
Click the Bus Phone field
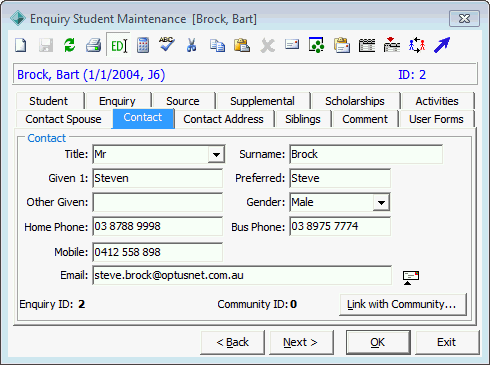click(x=340, y=226)
